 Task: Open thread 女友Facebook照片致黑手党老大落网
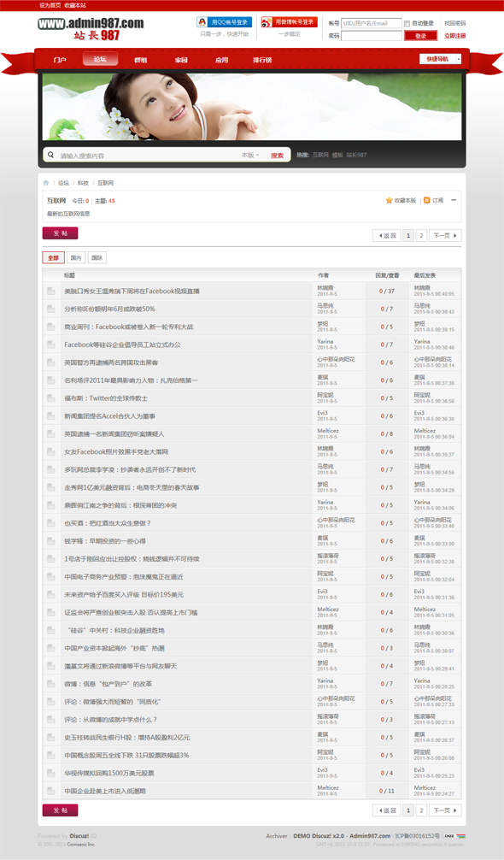click(x=116, y=452)
